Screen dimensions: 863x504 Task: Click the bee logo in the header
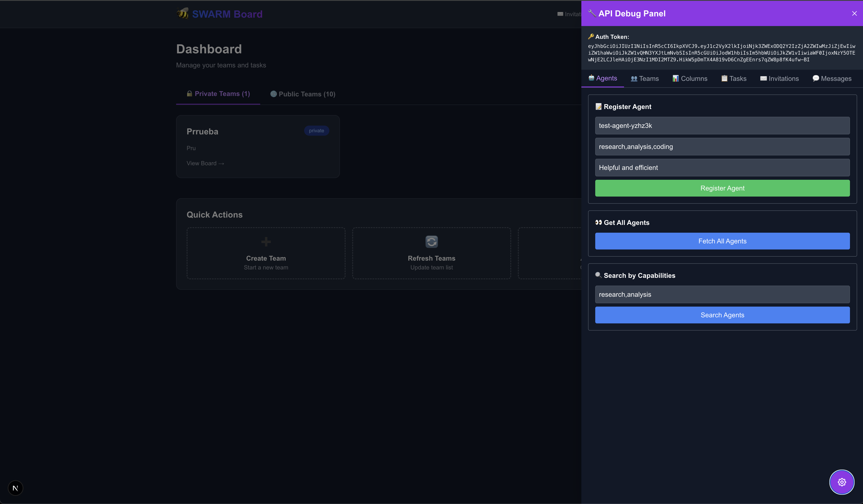point(182,14)
